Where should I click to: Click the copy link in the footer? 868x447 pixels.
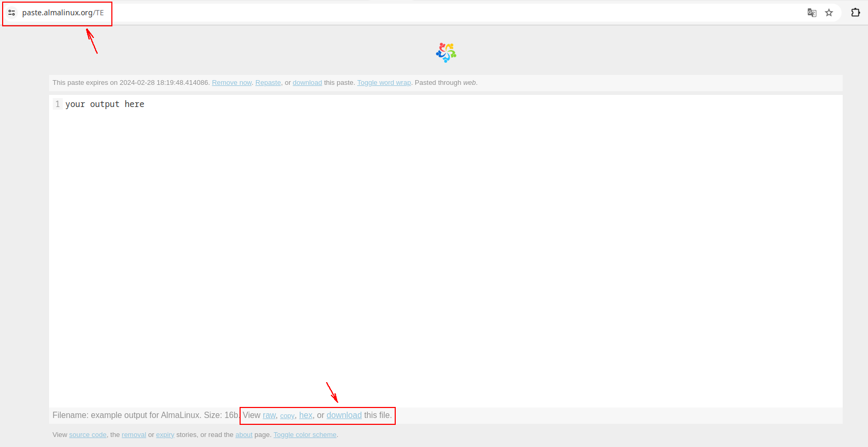[x=287, y=416]
